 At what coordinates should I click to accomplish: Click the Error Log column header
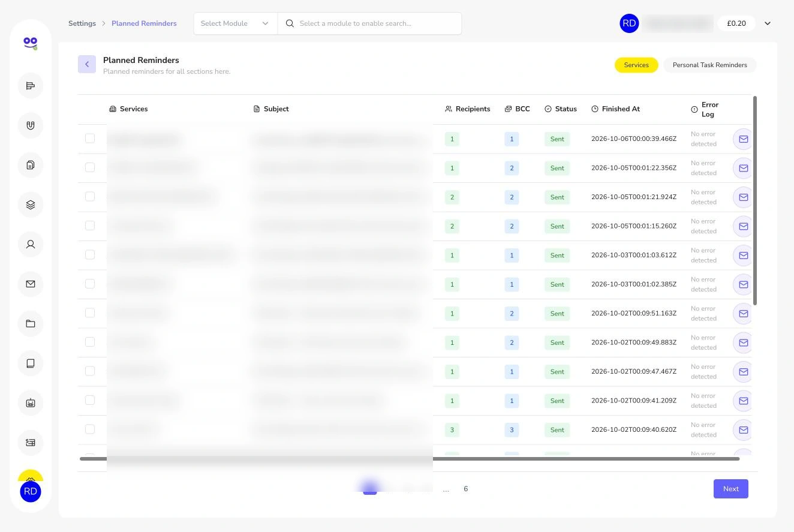(x=705, y=109)
